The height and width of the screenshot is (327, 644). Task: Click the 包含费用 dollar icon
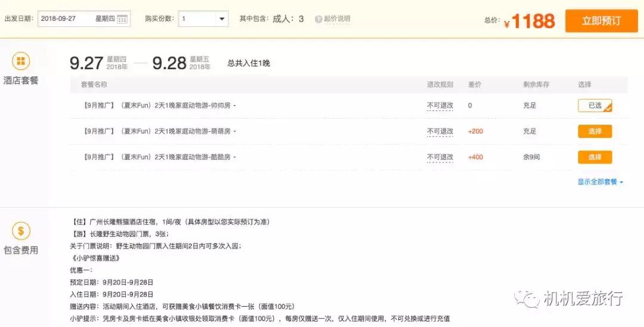[x=20, y=232]
